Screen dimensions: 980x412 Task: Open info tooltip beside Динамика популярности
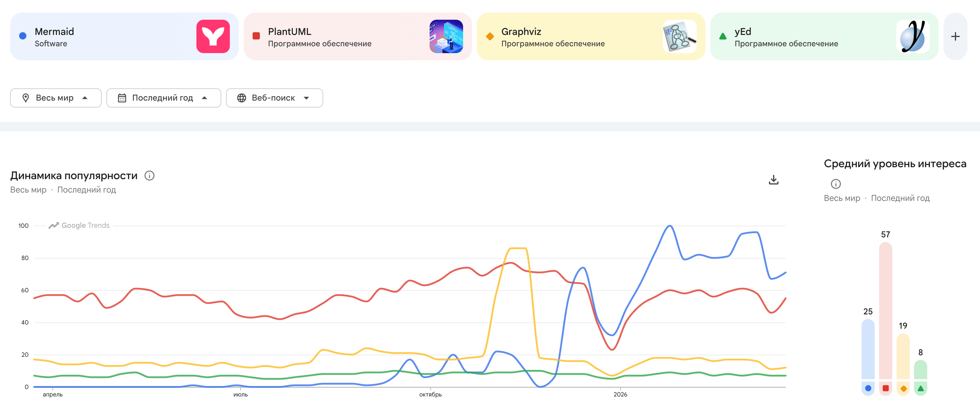149,176
